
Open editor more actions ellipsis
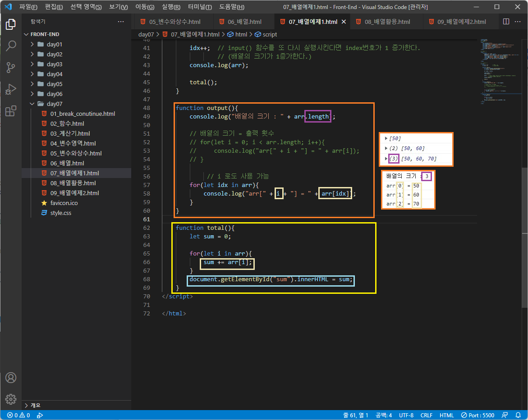pyautogui.click(x=518, y=22)
